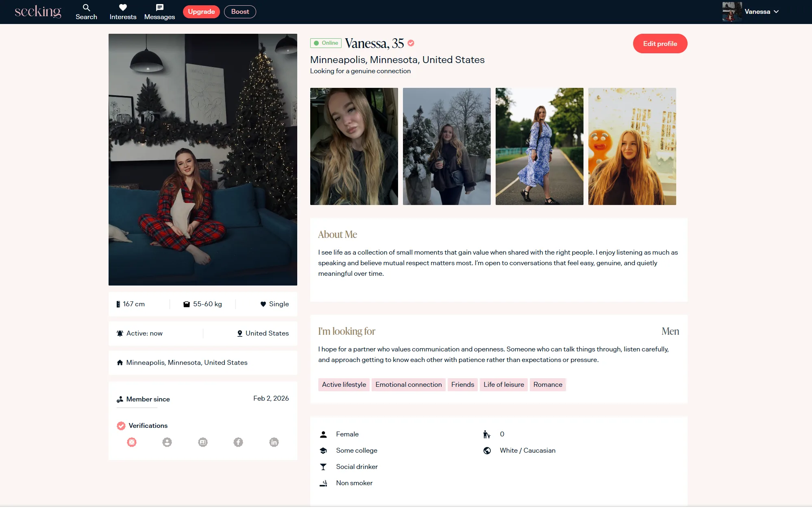Click the verified badge beside Vanessa's name
The image size is (812, 508).
(x=411, y=43)
